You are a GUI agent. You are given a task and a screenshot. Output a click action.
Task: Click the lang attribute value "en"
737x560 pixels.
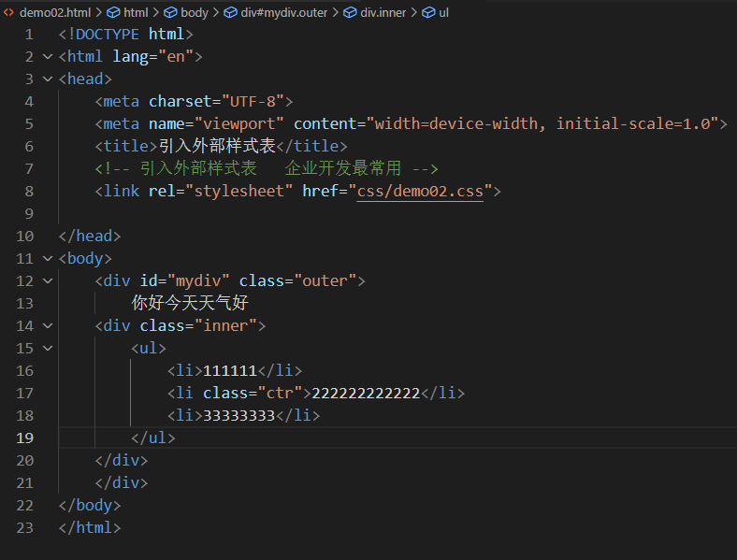point(176,57)
